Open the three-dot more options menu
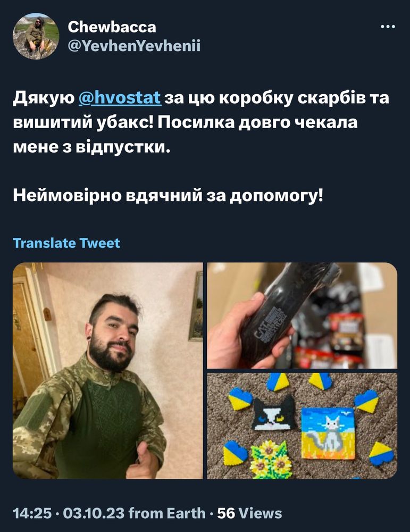This screenshot has height=532, width=410. point(388,27)
